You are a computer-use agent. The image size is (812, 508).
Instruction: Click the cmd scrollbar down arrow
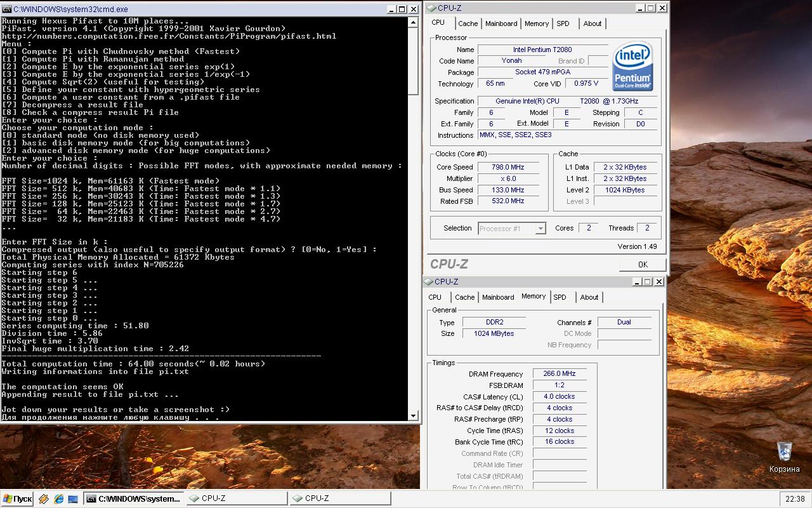414,416
